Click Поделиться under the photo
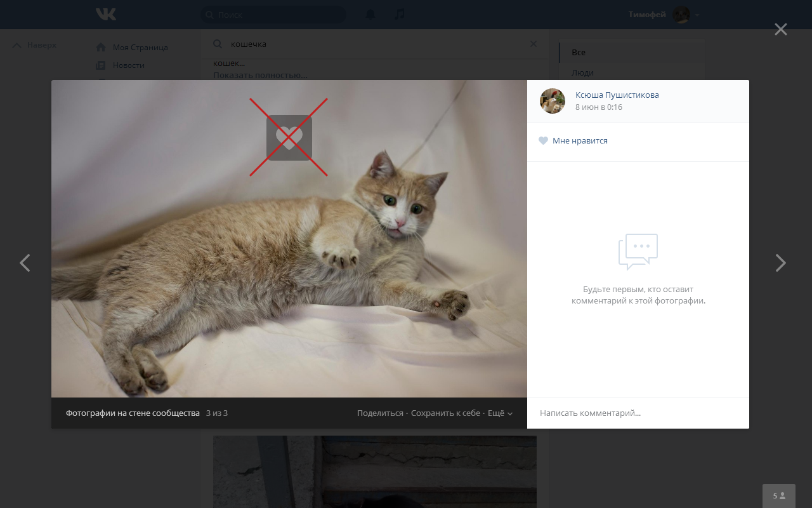Viewport: 812px width, 508px height. click(380, 413)
